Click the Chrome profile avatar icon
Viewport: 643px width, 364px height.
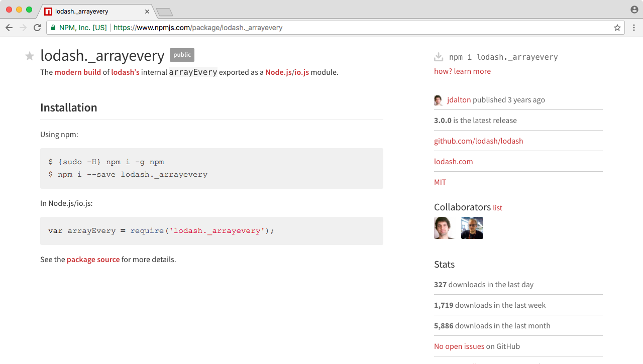click(x=634, y=10)
